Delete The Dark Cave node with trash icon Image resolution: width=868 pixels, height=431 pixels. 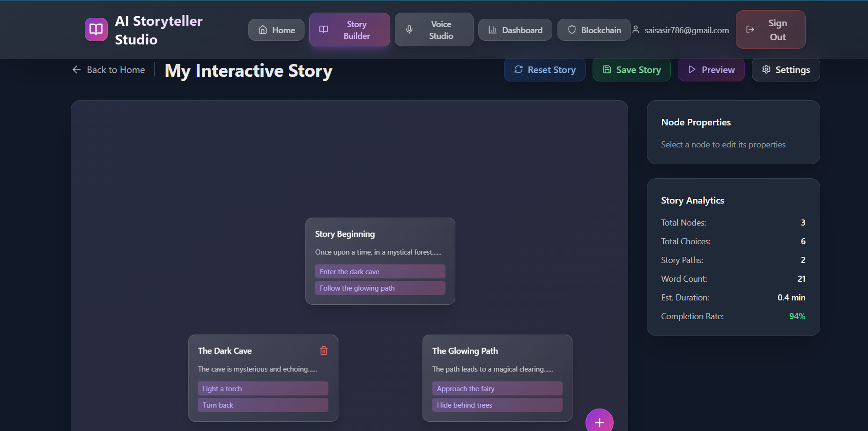point(324,351)
